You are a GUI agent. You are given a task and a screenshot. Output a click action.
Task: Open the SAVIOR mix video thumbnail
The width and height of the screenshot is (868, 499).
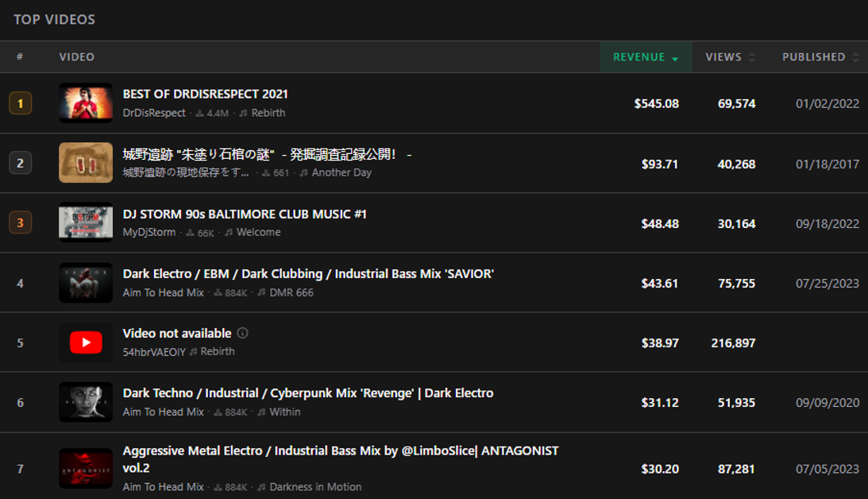tap(86, 283)
